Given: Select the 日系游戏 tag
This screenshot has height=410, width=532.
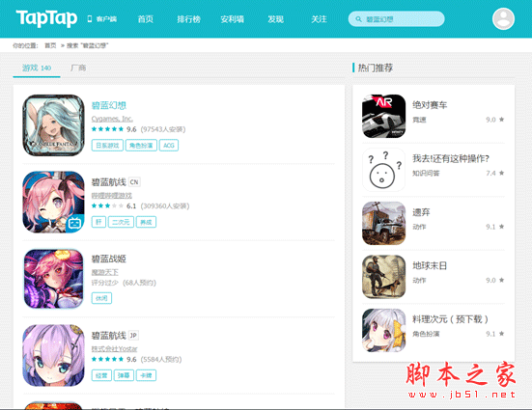Looking at the screenshot, I should 107,146.
